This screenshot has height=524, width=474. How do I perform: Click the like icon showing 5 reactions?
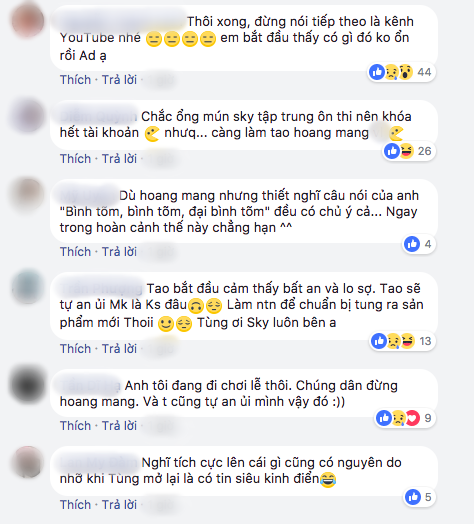pyautogui.click(x=413, y=497)
